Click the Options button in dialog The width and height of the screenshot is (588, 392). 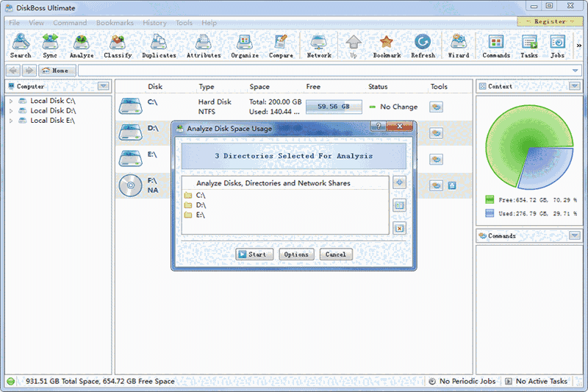[296, 254]
